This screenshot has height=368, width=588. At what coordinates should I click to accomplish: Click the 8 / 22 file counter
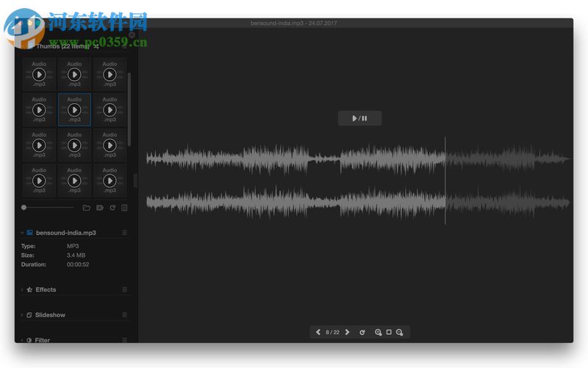[332, 333]
